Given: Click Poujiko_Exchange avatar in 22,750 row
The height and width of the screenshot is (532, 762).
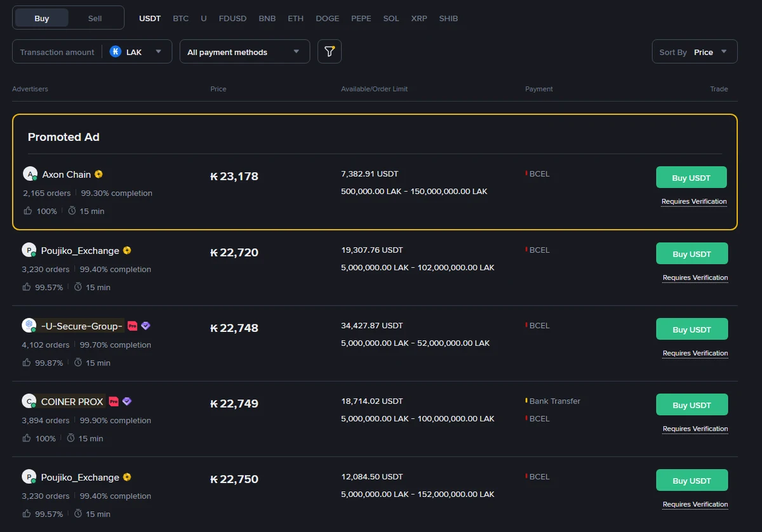Looking at the screenshot, I should coord(29,477).
